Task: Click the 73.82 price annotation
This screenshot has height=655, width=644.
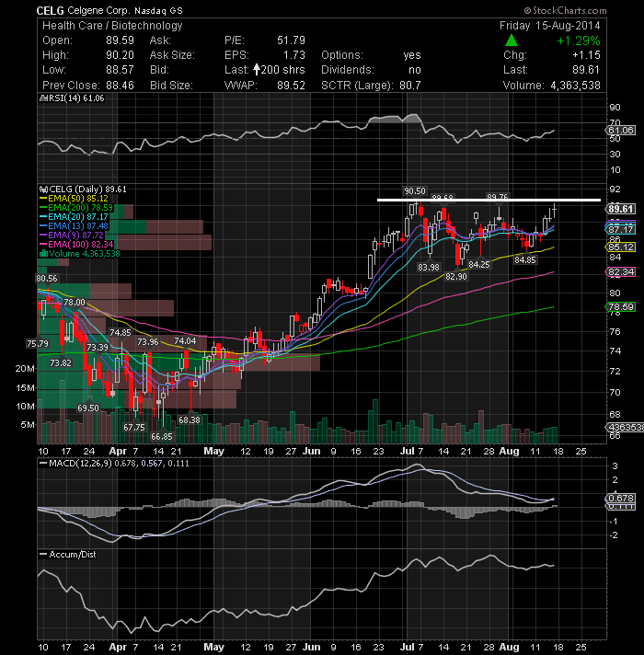Action: click(61, 363)
